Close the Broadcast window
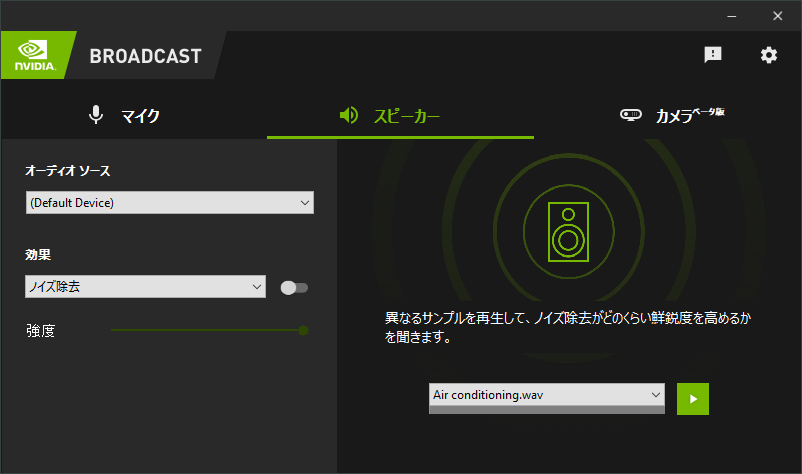 coord(777,16)
